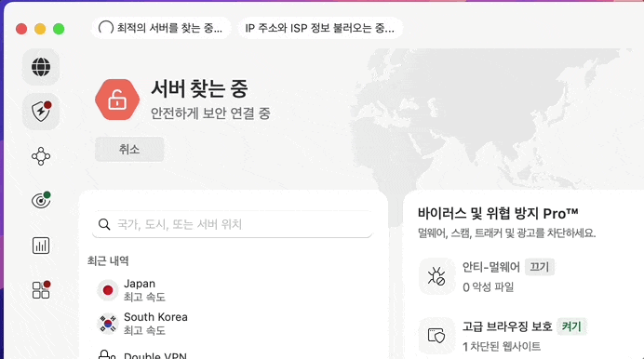Focus the 국가, 도시 server search field

click(x=233, y=224)
